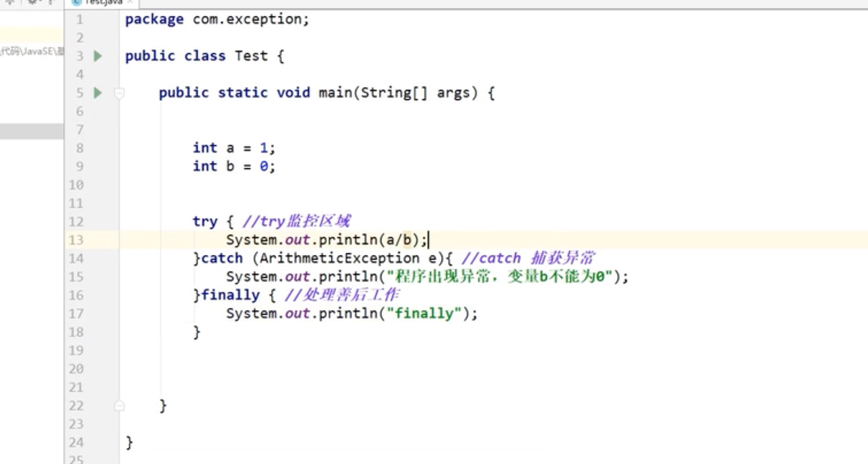Click class name Test in the declaration

pos(251,56)
